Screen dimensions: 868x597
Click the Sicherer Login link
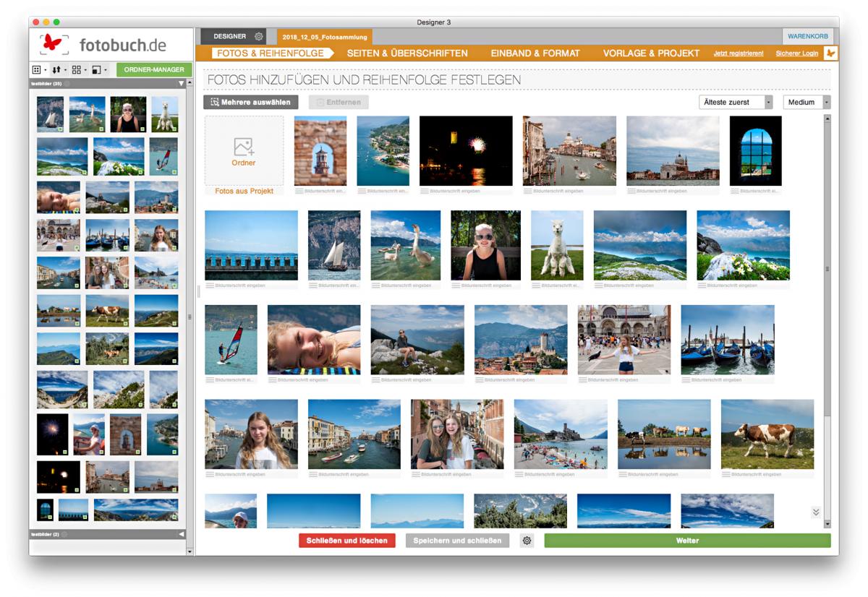click(x=797, y=53)
